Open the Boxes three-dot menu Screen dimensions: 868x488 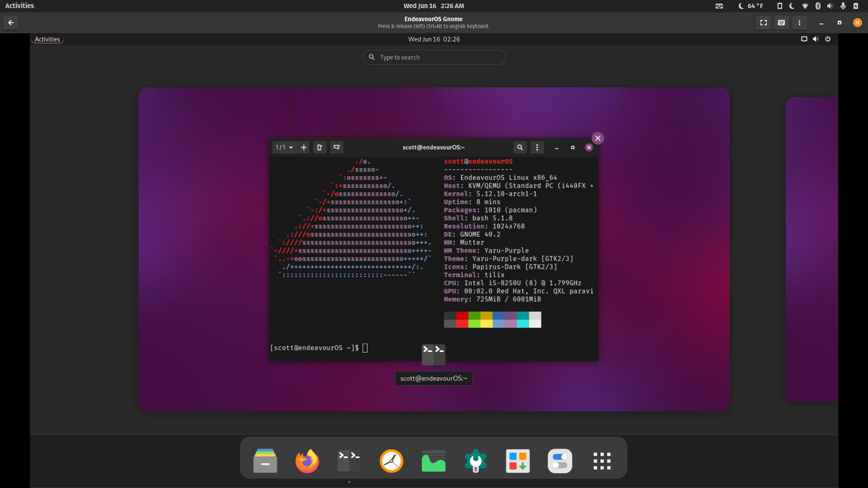[799, 23]
